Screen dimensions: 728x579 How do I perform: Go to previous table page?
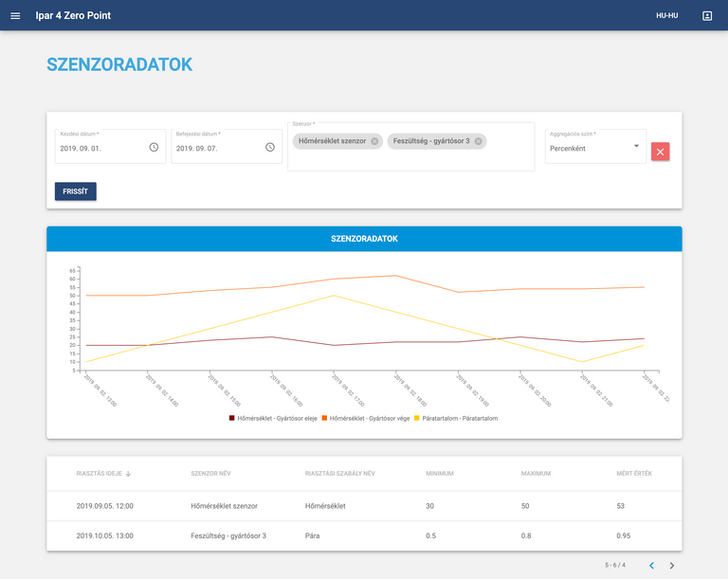tap(651, 566)
